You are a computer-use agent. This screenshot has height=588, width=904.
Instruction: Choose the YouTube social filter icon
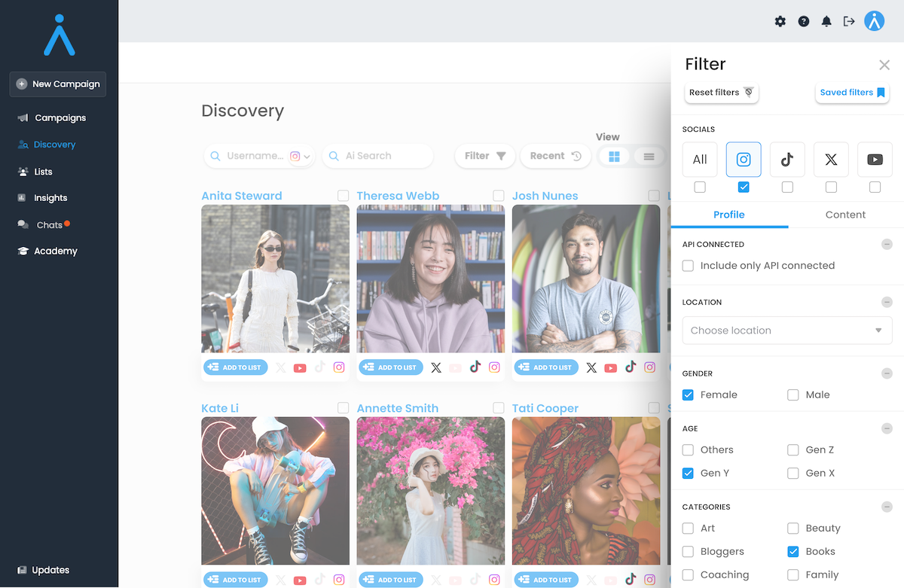coord(875,160)
